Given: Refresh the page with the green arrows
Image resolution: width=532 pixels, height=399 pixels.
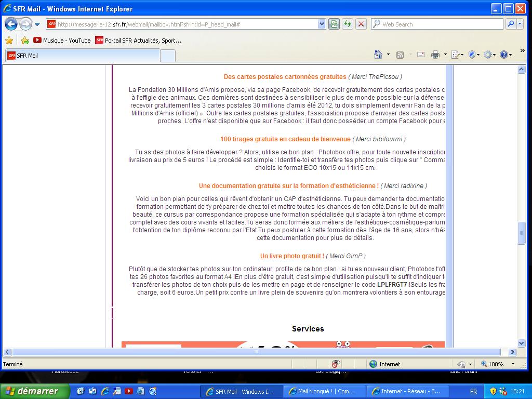Looking at the screenshot, I should coord(348,24).
